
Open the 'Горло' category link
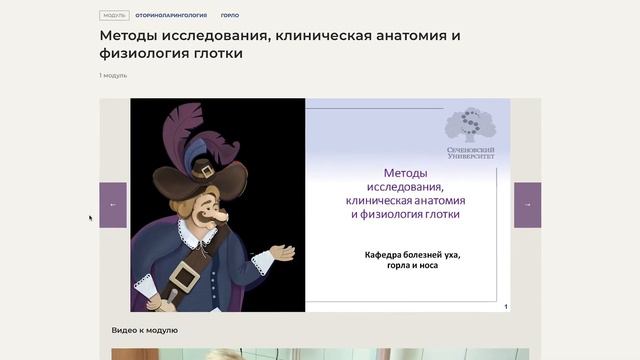(230, 16)
